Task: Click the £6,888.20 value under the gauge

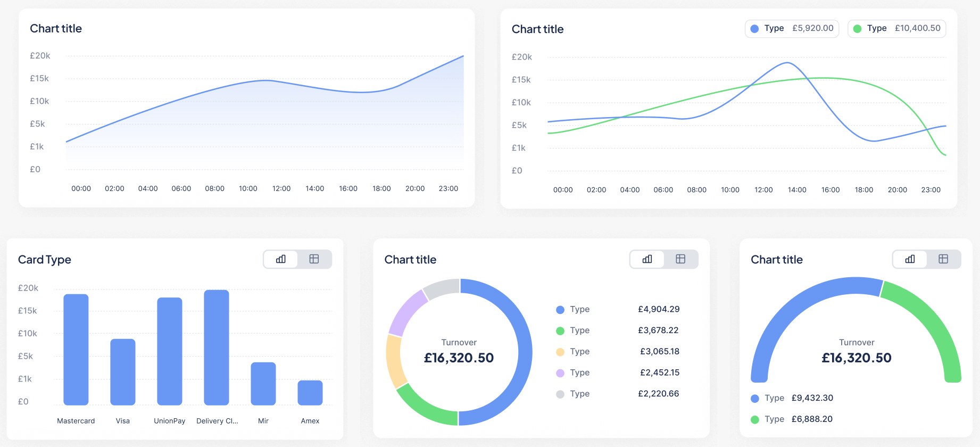Action: [x=812, y=419]
